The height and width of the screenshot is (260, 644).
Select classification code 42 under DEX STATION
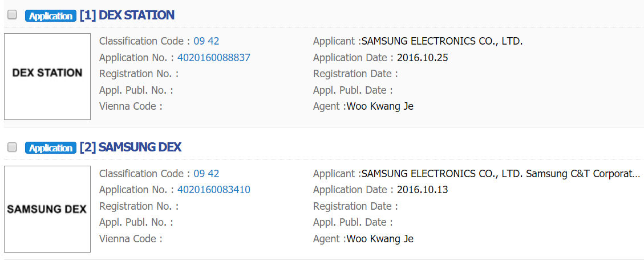pos(214,41)
